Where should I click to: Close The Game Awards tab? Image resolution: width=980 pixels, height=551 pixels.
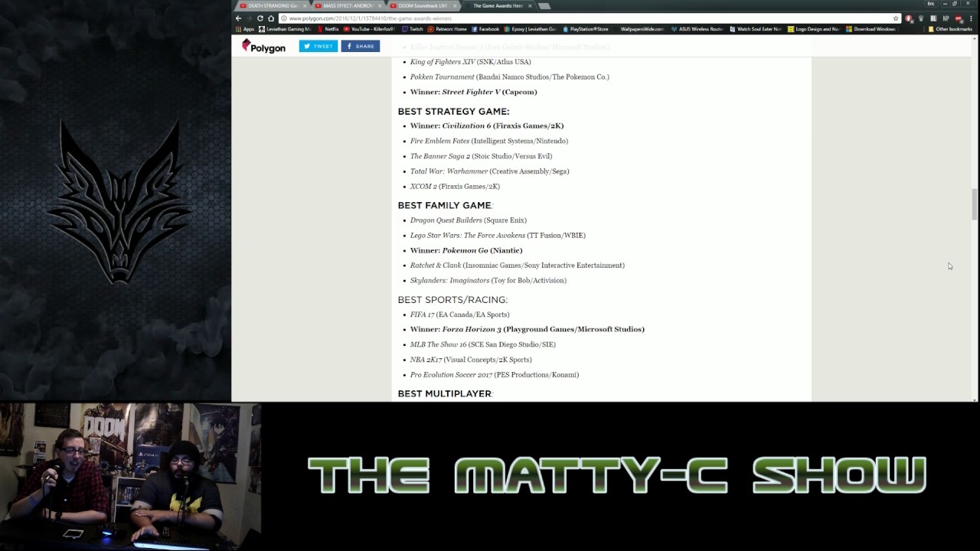click(529, 6)
